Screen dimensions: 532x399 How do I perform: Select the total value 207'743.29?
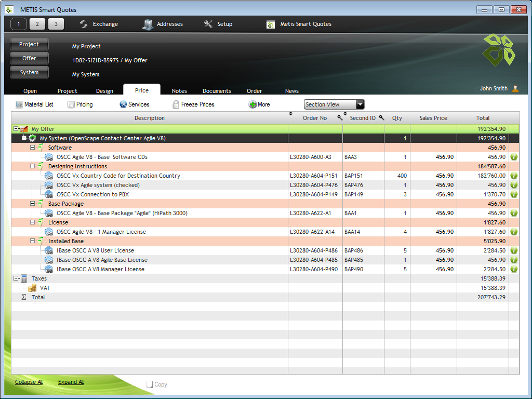click(491, 297)
